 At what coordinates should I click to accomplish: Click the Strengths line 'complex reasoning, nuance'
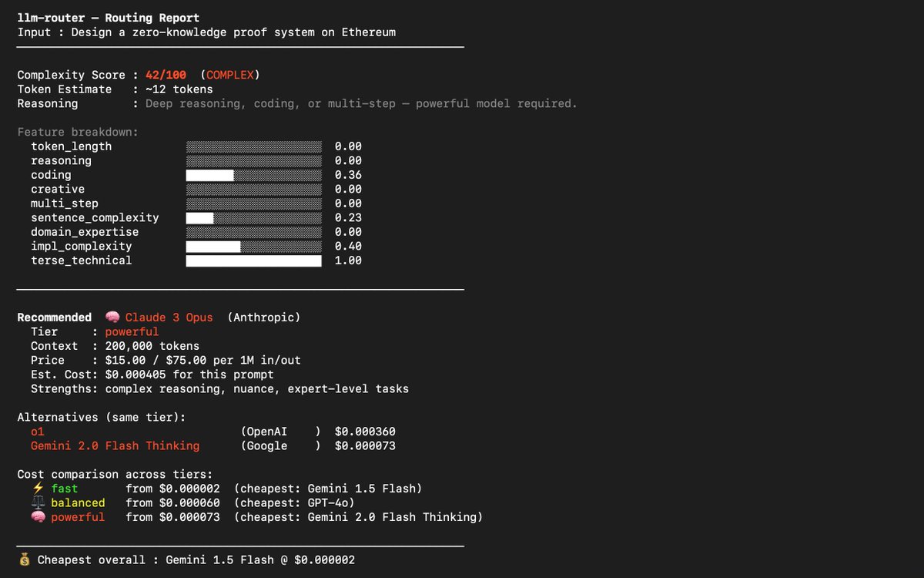(x=257, y=389)
